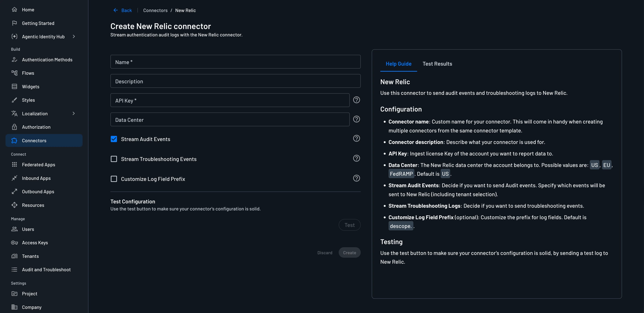Screen dimensions: 644x313
Task: Click the Project settings icon
Action: (14, 294)
